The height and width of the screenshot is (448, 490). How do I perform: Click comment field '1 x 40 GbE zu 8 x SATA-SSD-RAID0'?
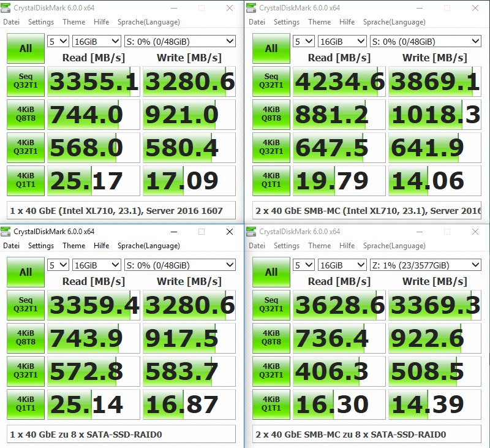point(121,434)
